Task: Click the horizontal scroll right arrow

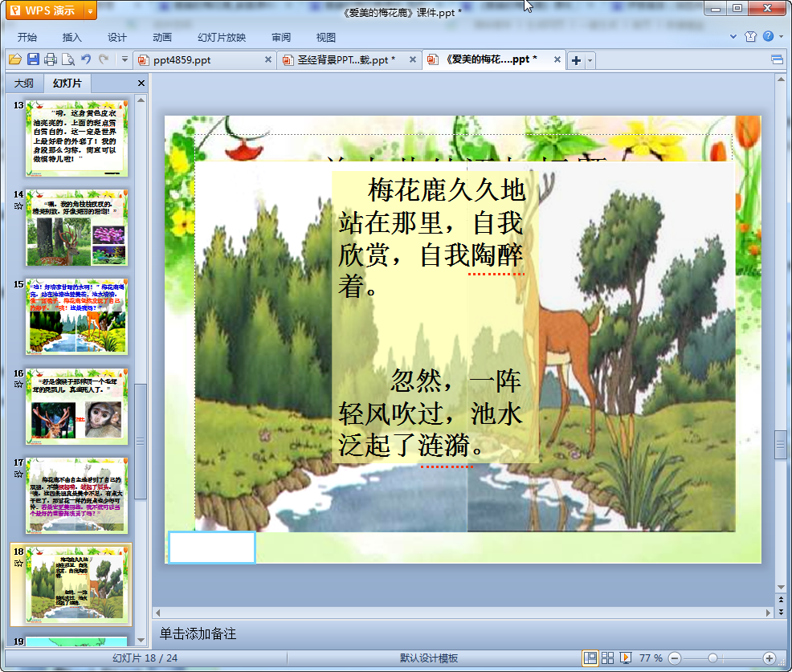Action: pyautogui.click(x=768, y=613)
